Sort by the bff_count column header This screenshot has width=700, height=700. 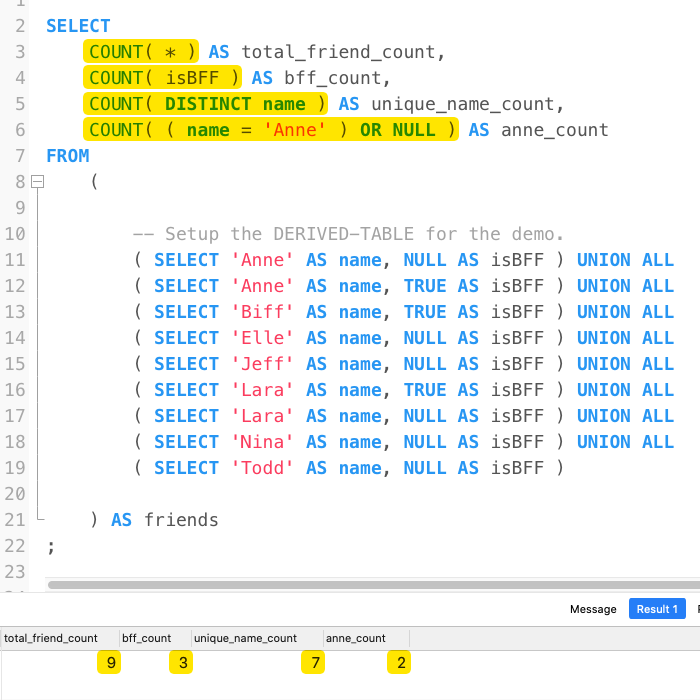(x=146, y=638)
